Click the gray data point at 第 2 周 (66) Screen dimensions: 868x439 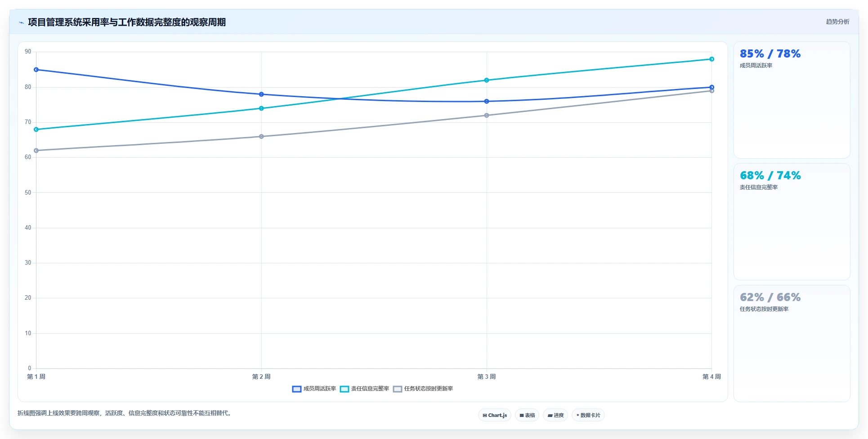click(x=261, y=137)
